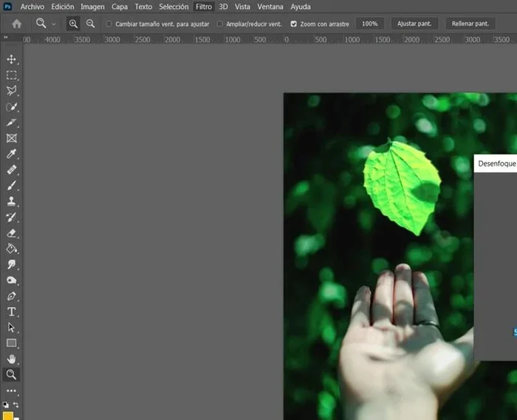Select the Hand tool
The image size is (517, 420).
tap(12, 359)
